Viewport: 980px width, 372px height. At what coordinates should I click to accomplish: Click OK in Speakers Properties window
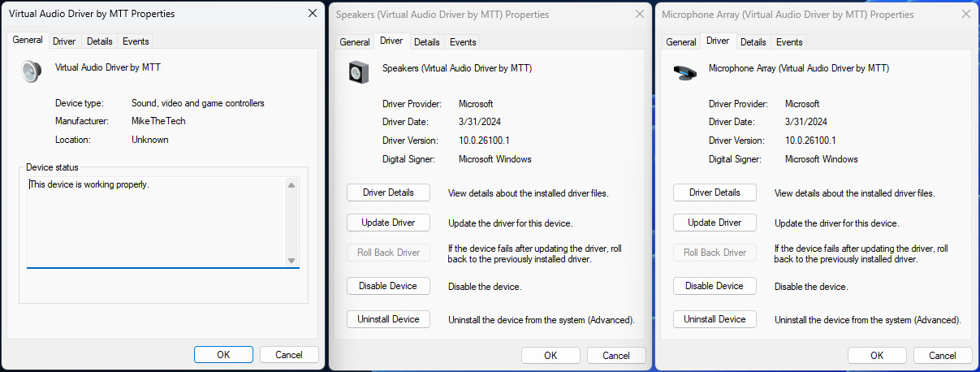pos(550,356)
